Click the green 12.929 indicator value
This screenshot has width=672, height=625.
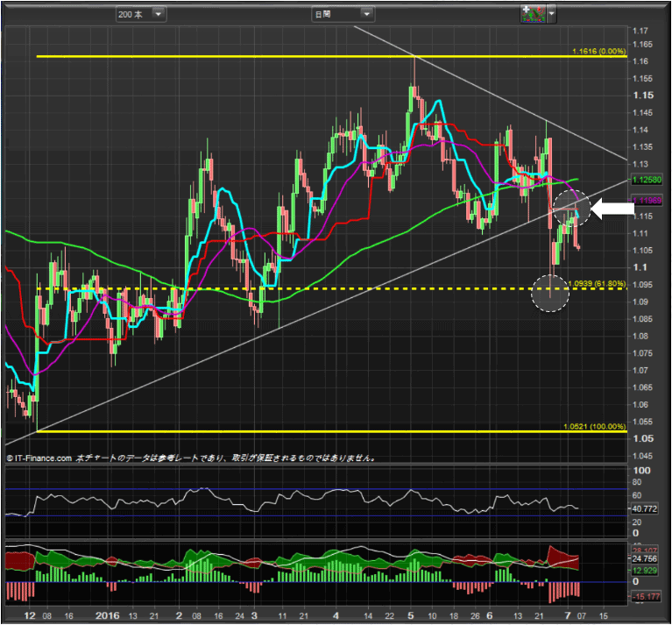point(644,571)
